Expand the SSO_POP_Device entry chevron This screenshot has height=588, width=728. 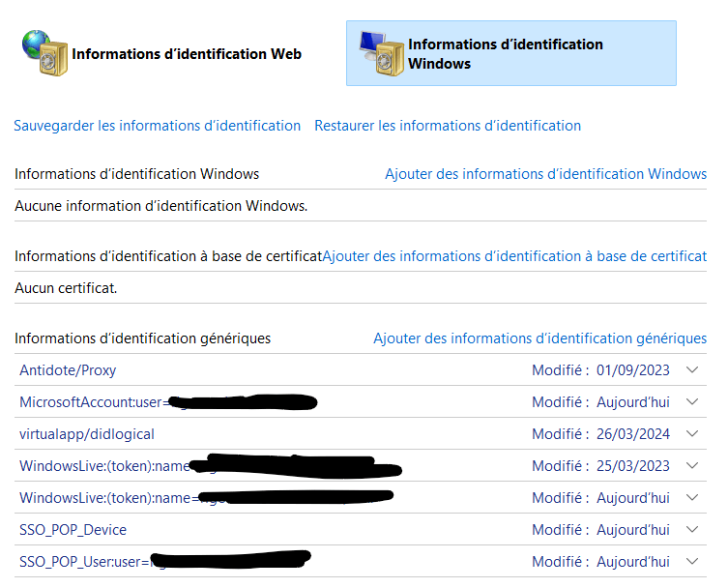point(692,529)
